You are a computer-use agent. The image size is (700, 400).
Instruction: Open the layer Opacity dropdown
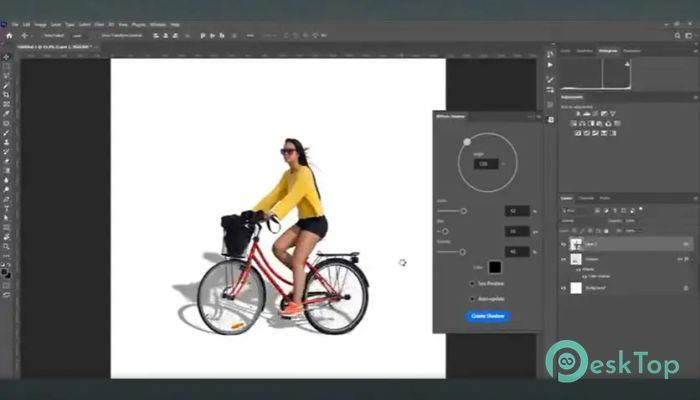click(x=631, y=221)
